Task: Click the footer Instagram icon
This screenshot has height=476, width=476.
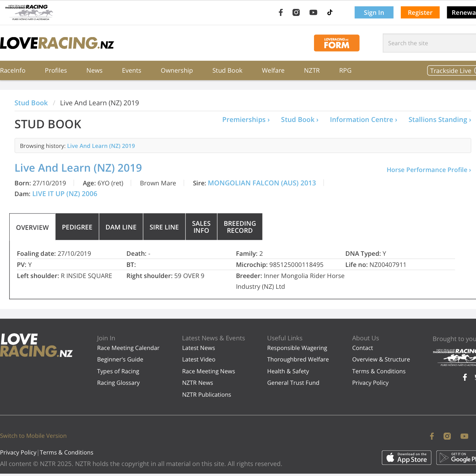Action: point(447,436)
